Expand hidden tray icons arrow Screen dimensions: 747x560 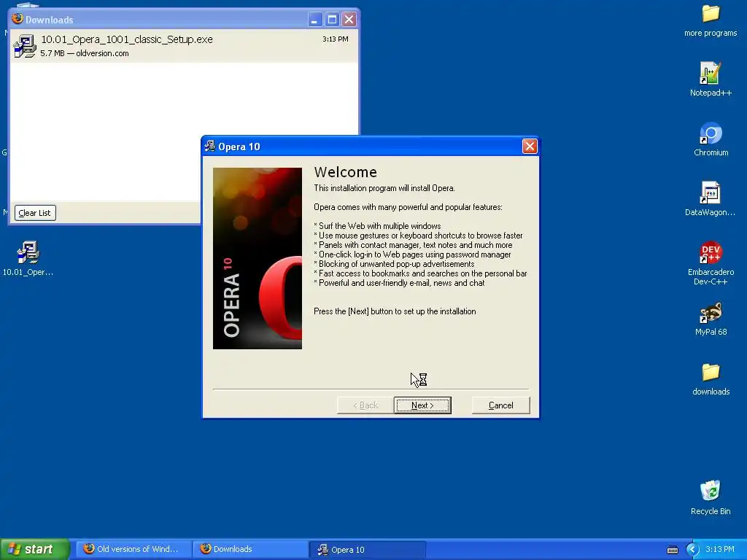click(x=692, y=550)
